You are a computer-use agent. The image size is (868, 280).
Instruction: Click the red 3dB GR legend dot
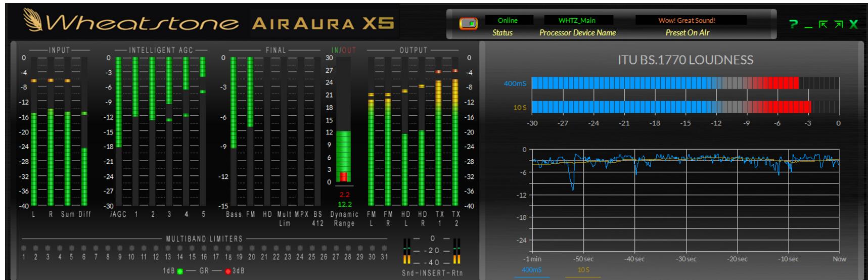click(228, 271)
